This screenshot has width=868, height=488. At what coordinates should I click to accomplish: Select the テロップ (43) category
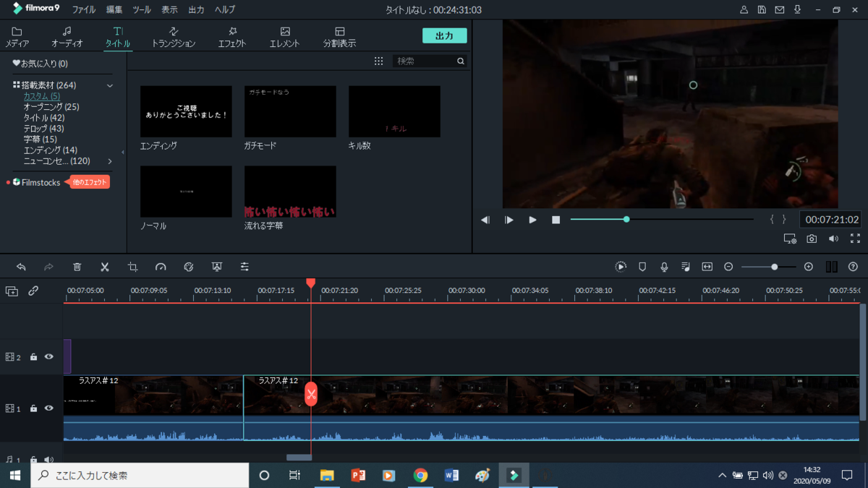point(43,129)
